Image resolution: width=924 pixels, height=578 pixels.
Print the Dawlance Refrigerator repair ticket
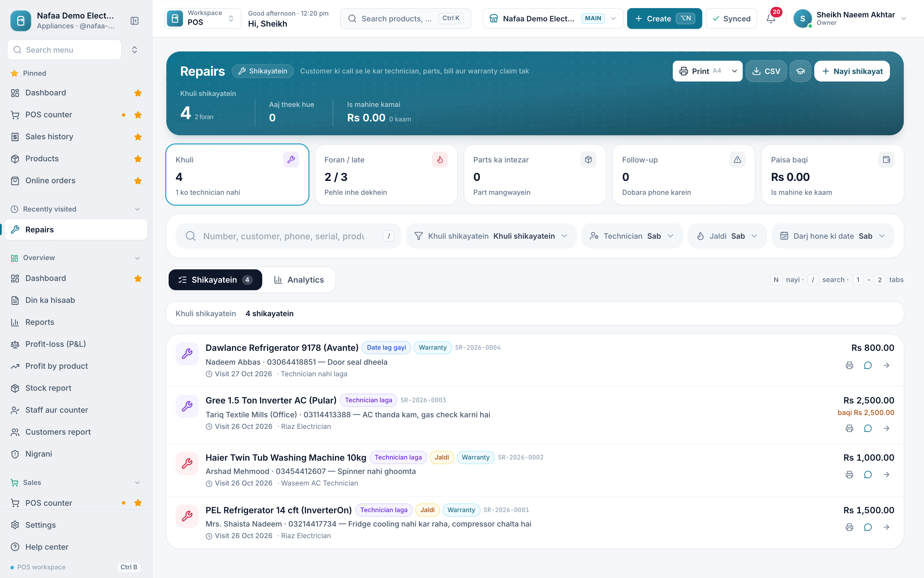(849, 366)
